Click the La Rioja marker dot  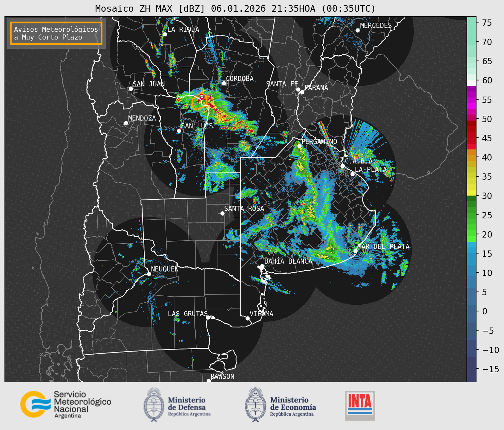pos(165,34)
